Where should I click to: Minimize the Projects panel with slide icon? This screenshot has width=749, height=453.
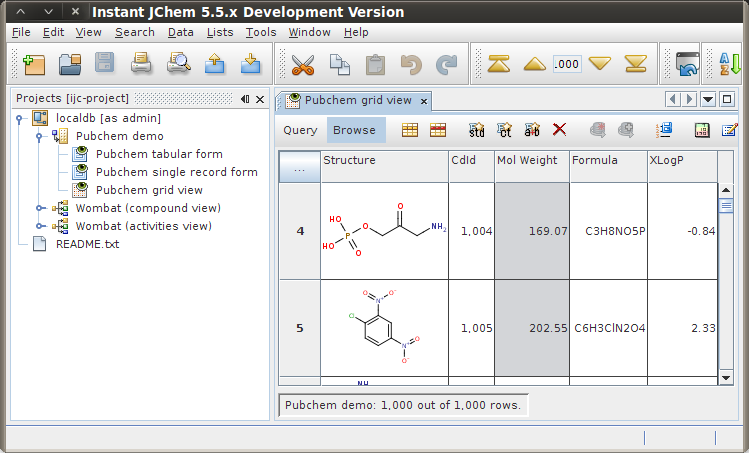(x=244, y=100)
